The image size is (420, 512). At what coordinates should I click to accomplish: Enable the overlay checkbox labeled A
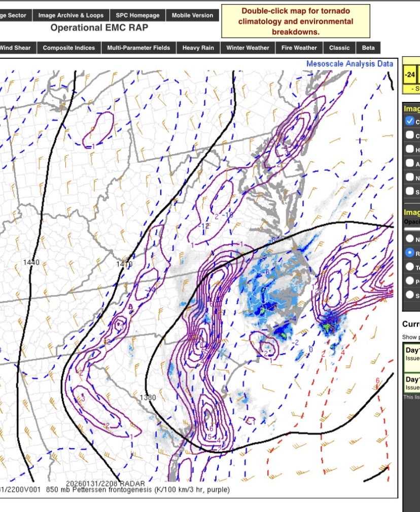tap(410, 163)
